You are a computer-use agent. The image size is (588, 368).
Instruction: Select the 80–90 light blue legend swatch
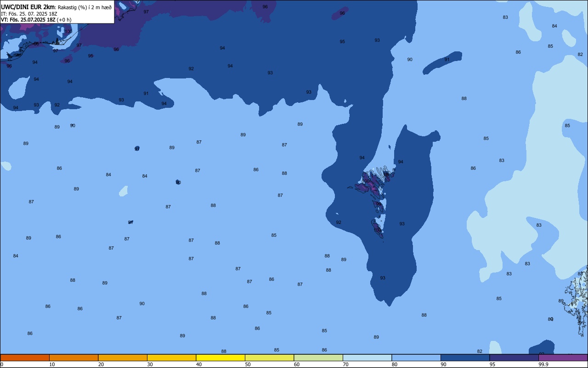click(x=416, y=357)
